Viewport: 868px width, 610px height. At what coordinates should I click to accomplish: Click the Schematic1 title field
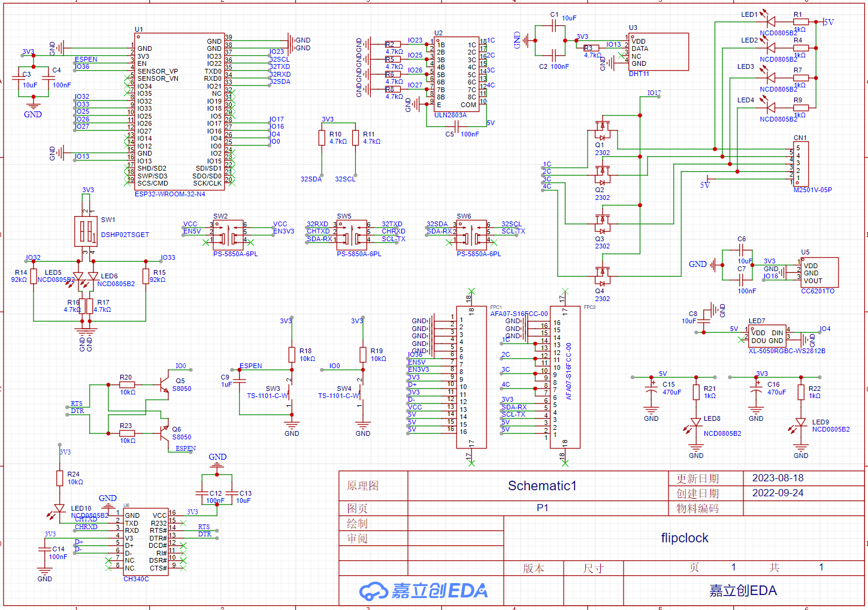[542, 486]
